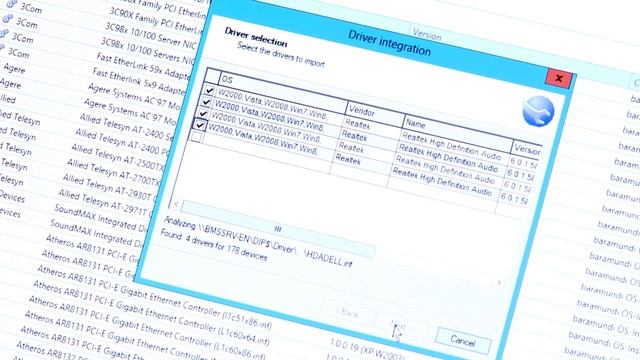The height and width of the screenshot is (360, 640).
Task: Click Cancel in Driver integration dialog
Action: (x=463, y=340)
